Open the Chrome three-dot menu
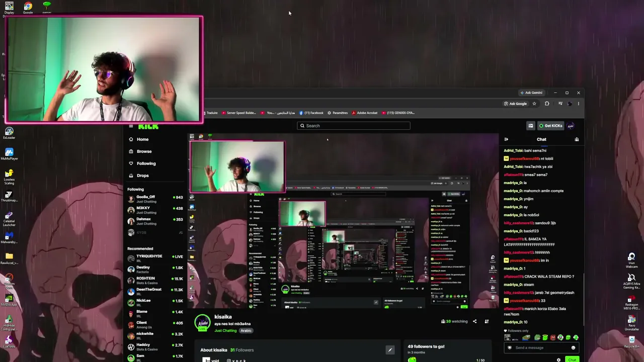 pos(578,104)
